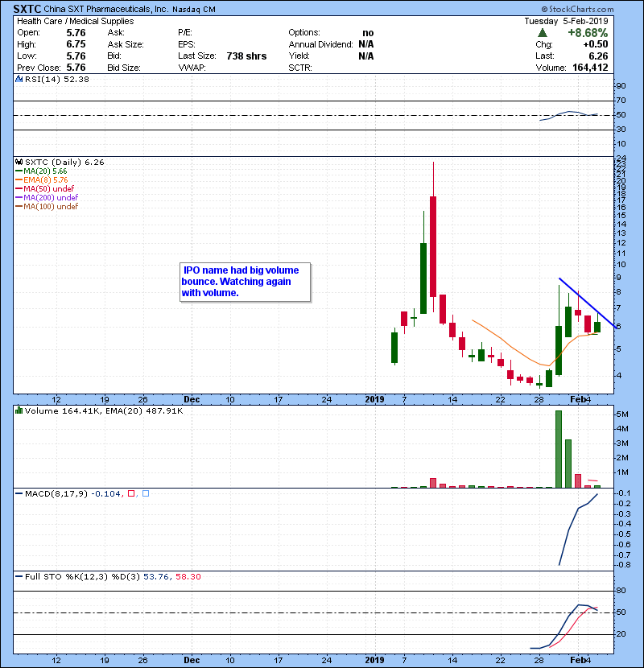This screenshot has height=668, width=644.
Task: Click the MA(200) undef legend entry
Action: tap(47, 198)
